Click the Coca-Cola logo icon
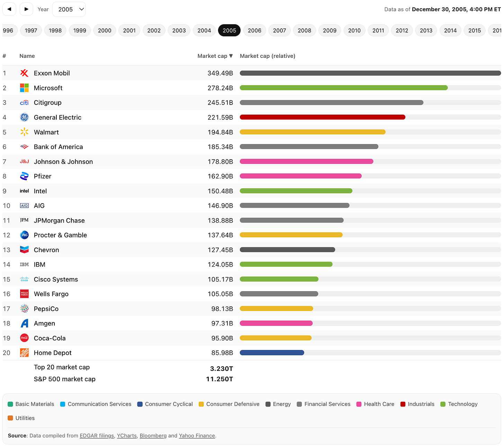Image resolution: width=504 pixels, height=446 pixels. [24, 338]
